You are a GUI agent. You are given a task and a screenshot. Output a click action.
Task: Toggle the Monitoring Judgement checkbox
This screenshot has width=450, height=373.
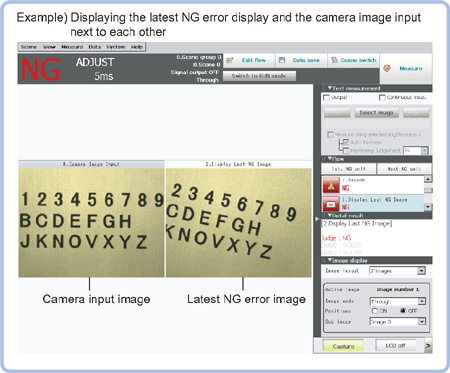346,151
